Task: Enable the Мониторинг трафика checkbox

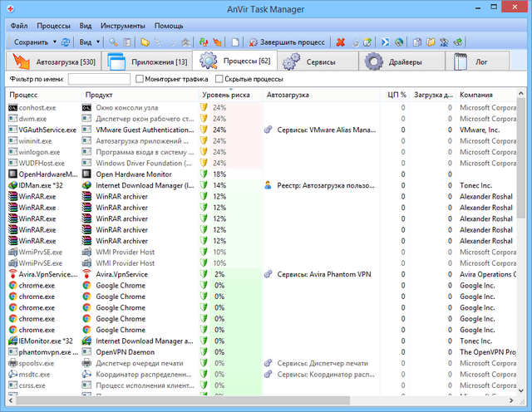Action: [139, 79]
